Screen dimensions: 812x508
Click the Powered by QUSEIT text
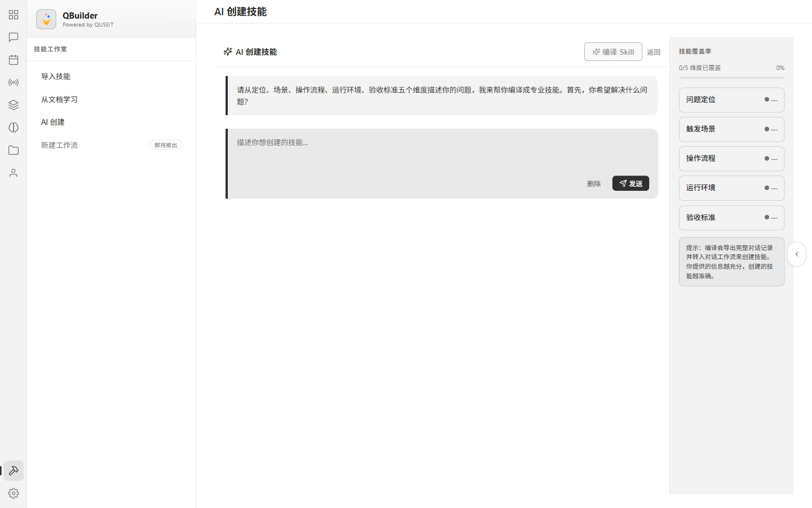point(88,25)
